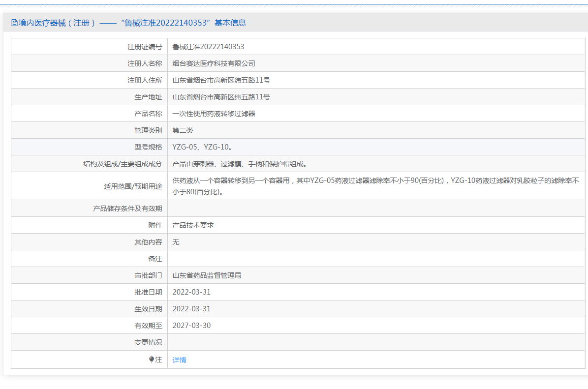588x389 pixels.
Task: Click the lightbulb icon beside 注
Action: (x=152, y=359)
